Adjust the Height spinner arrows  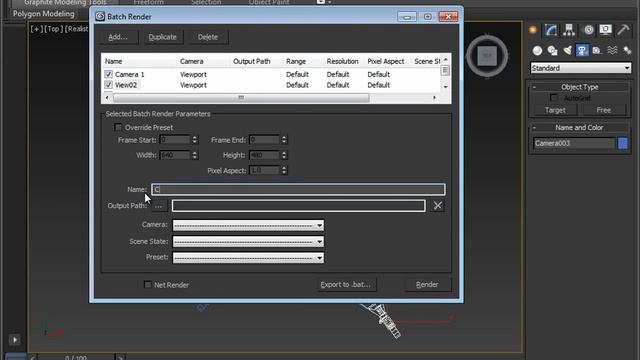(284, 155)
